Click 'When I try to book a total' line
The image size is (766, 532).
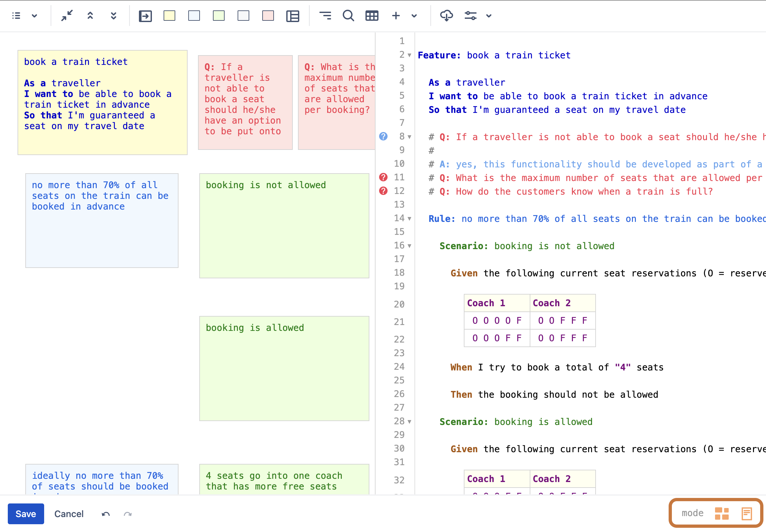(557, 367)
